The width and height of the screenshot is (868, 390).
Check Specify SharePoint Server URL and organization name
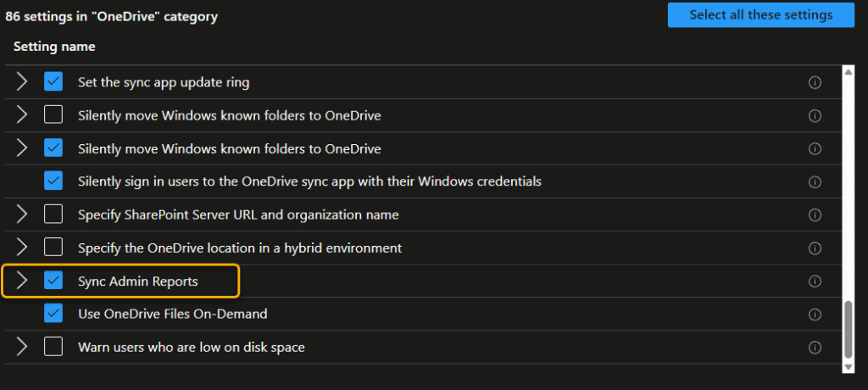tap(53, 214)
